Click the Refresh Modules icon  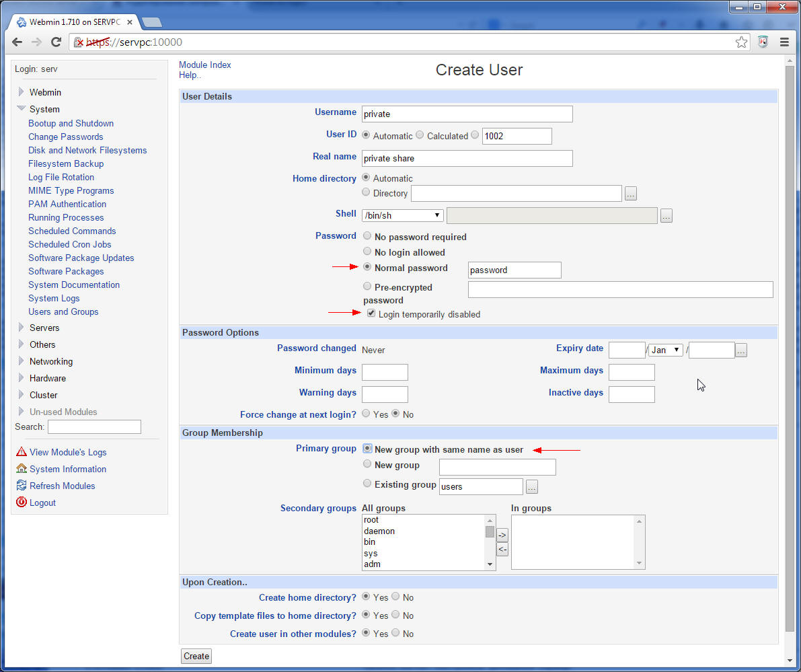click(22, 486)
